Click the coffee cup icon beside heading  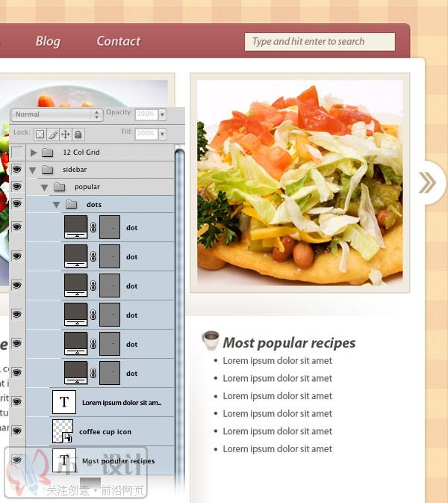pyautogui.click(x=211, y=340)
